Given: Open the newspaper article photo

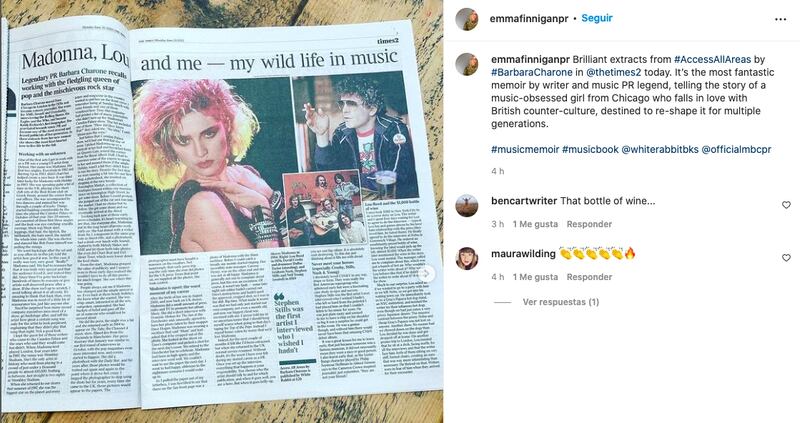Looking at the screenshot, I should 221,211.
